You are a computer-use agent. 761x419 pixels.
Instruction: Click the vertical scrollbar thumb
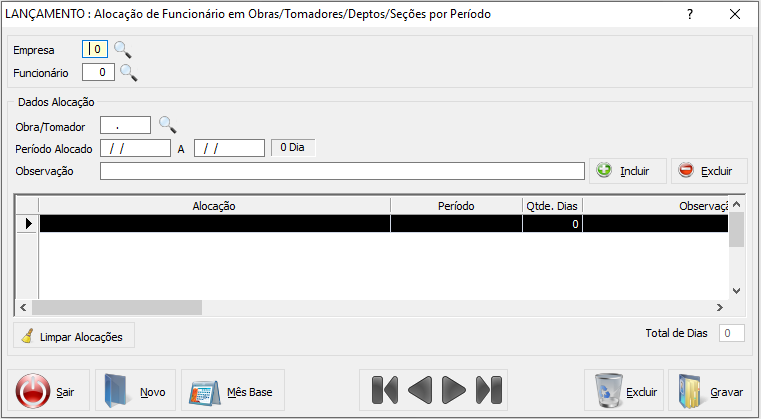tap(736, 230)
